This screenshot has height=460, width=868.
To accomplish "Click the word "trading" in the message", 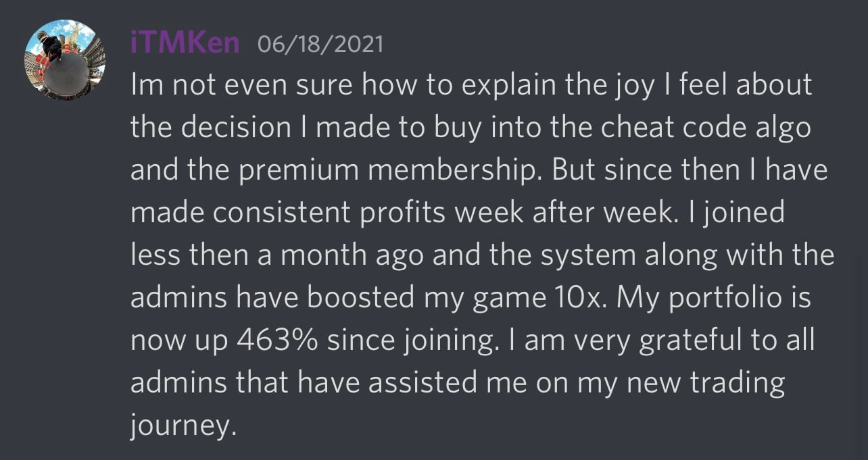I will tap(737, 384).
